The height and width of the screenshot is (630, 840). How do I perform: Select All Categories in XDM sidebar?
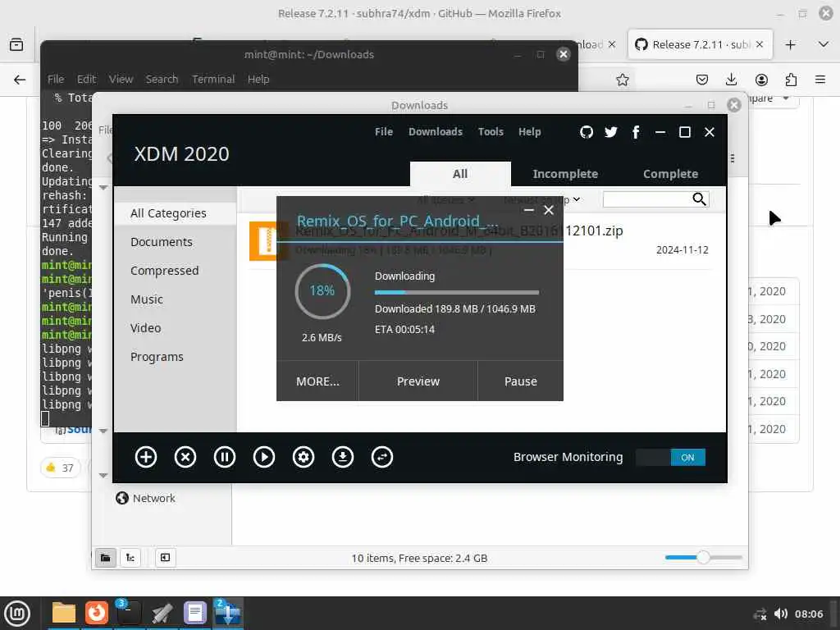click(x=176, y=213)
